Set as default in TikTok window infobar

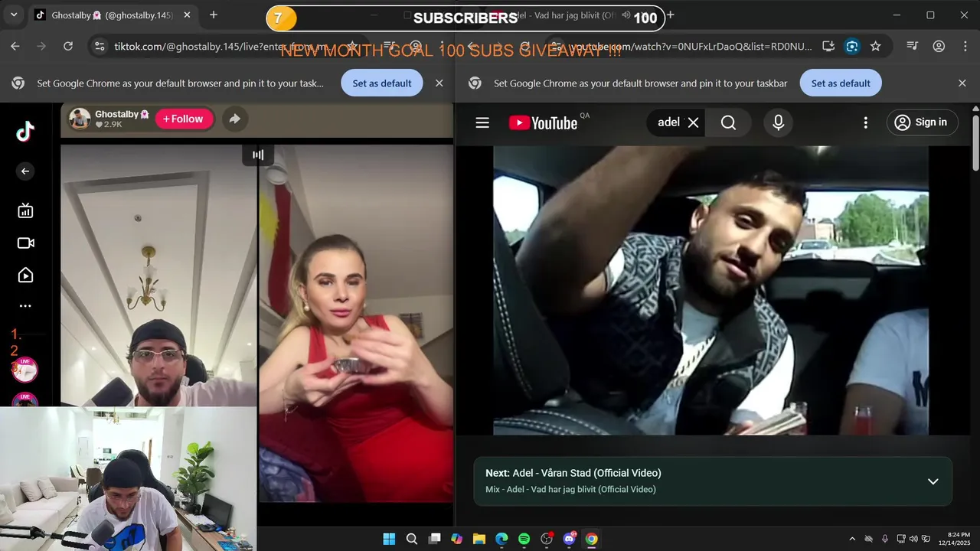tap(382, 83)
